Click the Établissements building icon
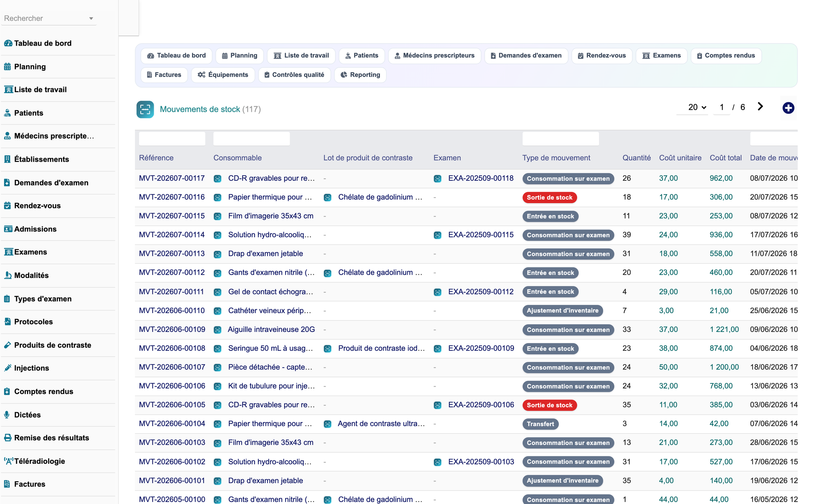 [8, 159]
